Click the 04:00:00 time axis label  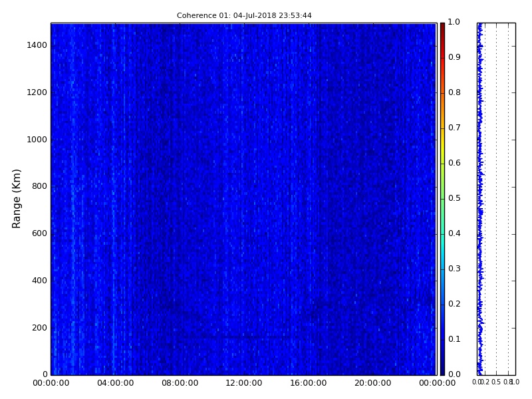[115, 383]
